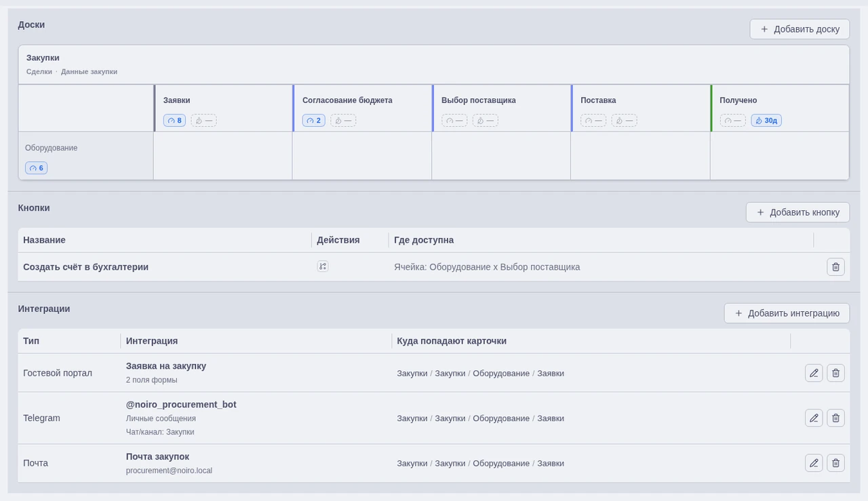This screenshot has width=868, height=501.
Task: Delete the Почта закупок integration
Action: pos(835,463)
